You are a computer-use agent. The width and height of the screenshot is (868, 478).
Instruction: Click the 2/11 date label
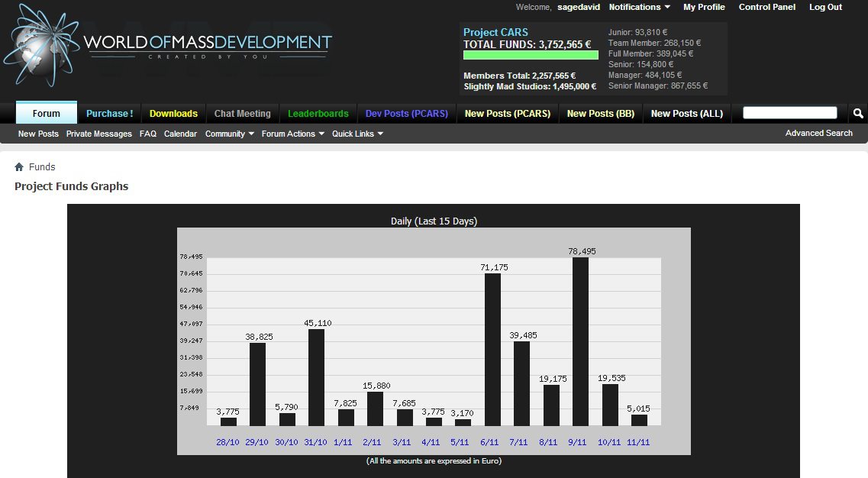click(x=372, y=442)
